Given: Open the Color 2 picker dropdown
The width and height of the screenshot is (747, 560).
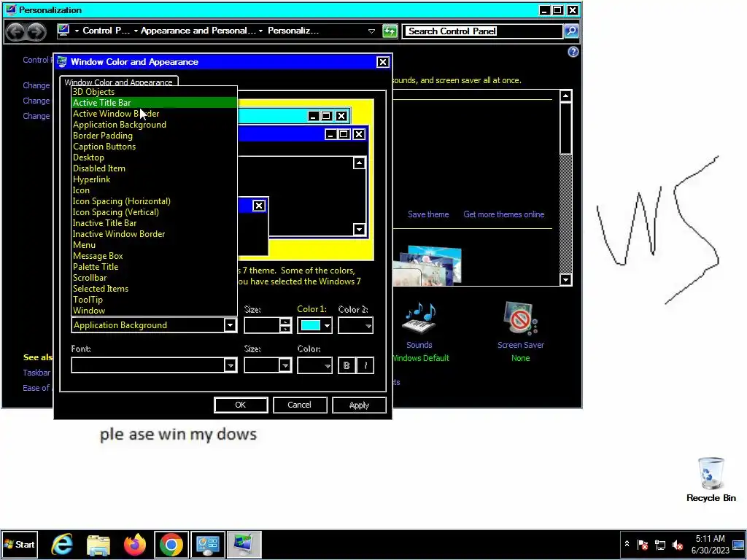Looking at the screenshot, I should 355,326.
